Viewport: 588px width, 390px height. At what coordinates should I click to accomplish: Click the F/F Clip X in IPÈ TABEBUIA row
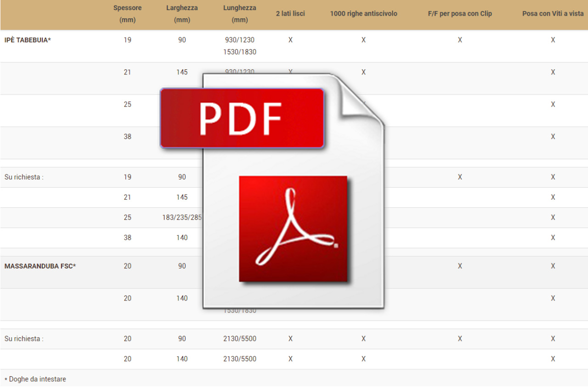point(460,40)
